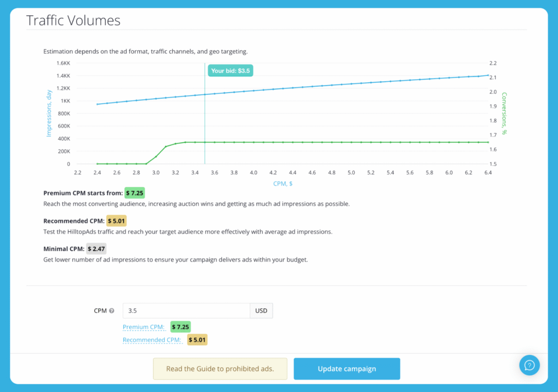The height and width of the screenshot is (392, 558).
Task: Click the CPM bid input field
Action: click(x=186, y=311)
